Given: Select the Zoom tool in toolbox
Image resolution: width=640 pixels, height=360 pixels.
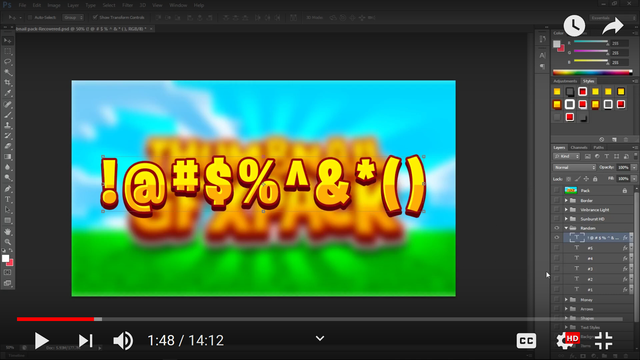Looking at the screenshot, I should pos(7,242).
